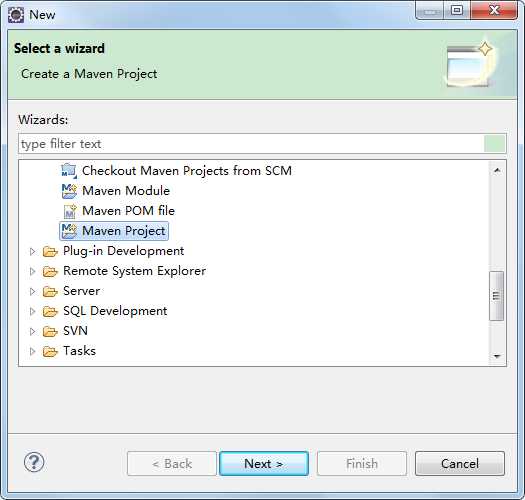Screen dimensions: 525x500
Task: Click the Next > button
Action: pyautogui.click(x=264, y=463)
